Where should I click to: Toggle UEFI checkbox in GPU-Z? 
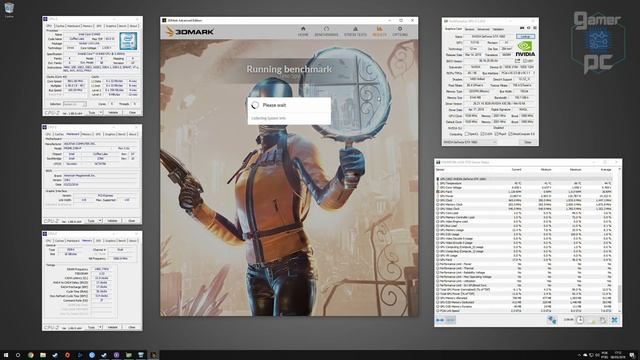pyautogui.click(x=525, y=61)
